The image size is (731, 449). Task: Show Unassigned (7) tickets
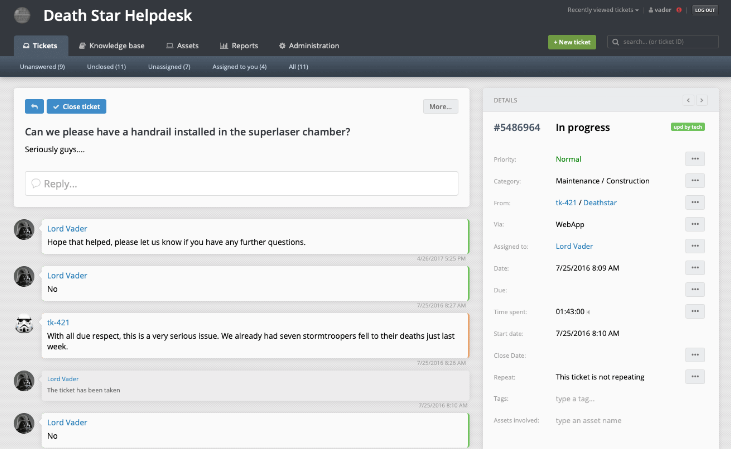click(x=169, y=67)
